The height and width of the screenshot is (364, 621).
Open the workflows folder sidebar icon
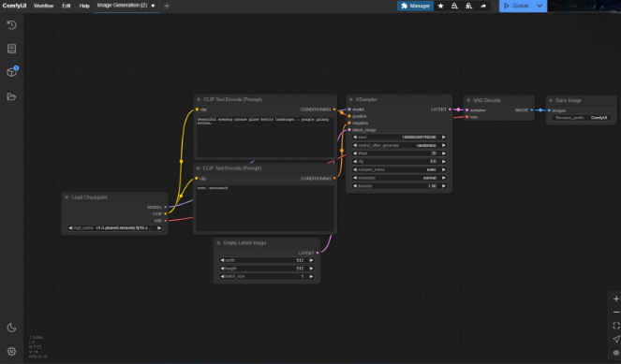(x=11, y=96)
